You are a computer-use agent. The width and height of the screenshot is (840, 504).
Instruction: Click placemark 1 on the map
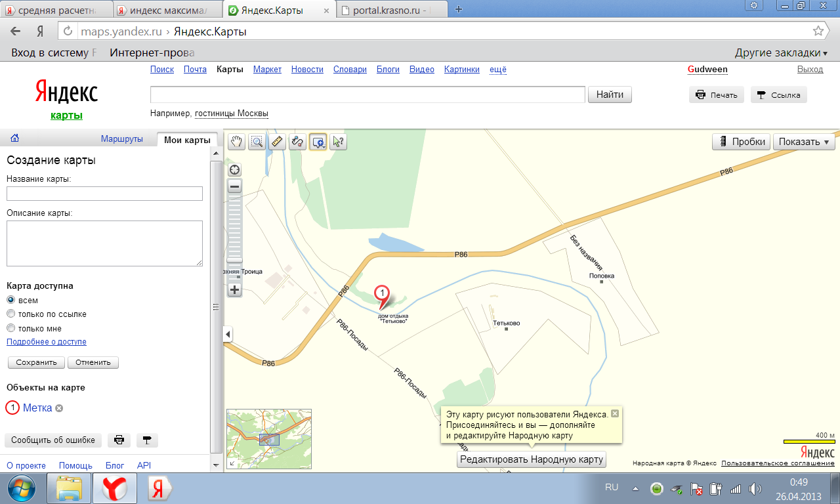point(381,295)
